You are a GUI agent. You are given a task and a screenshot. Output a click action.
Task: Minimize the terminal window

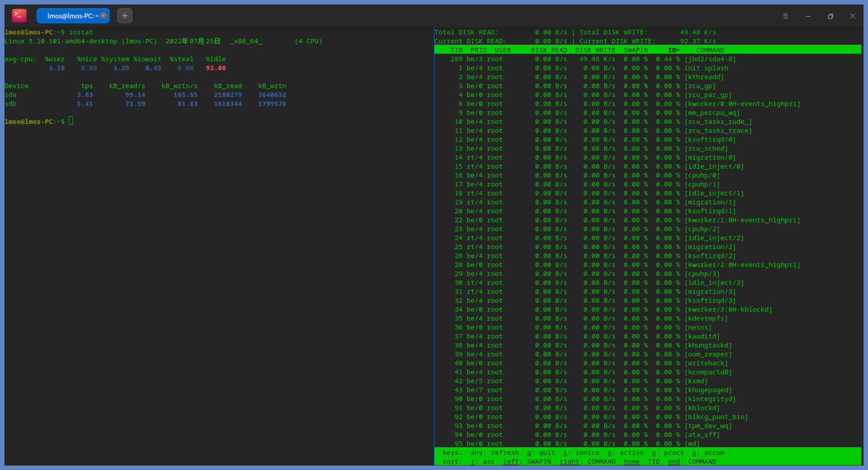(x=808, y=16)
